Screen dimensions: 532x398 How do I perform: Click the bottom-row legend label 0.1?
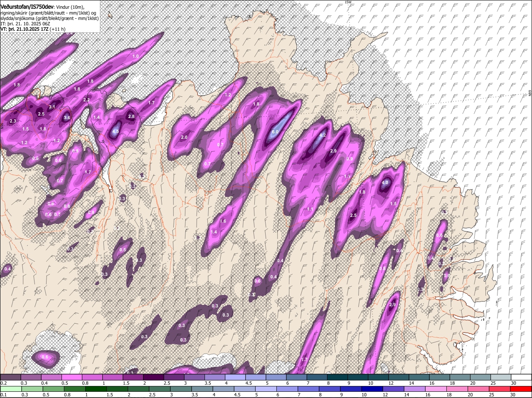[3, 395]
